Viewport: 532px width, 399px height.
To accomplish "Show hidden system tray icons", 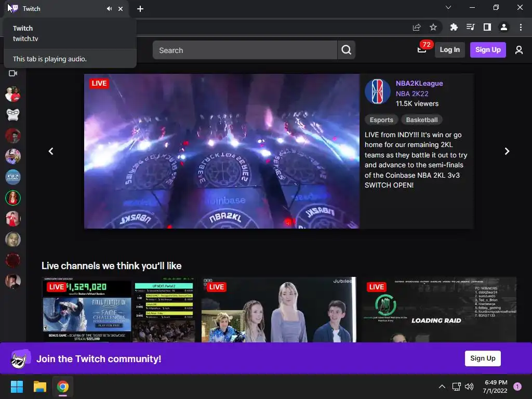I will 442,387.
